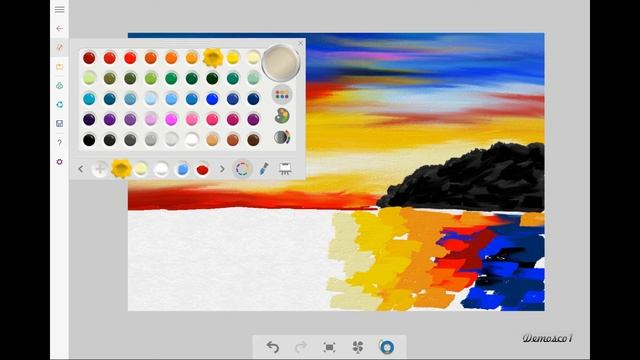
Task: Click the fan dry-paint icon
Action: tap(358, 347)
